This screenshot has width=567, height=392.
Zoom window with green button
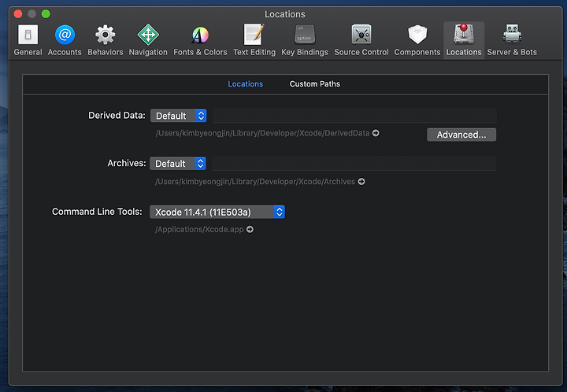tap(46, 14)
